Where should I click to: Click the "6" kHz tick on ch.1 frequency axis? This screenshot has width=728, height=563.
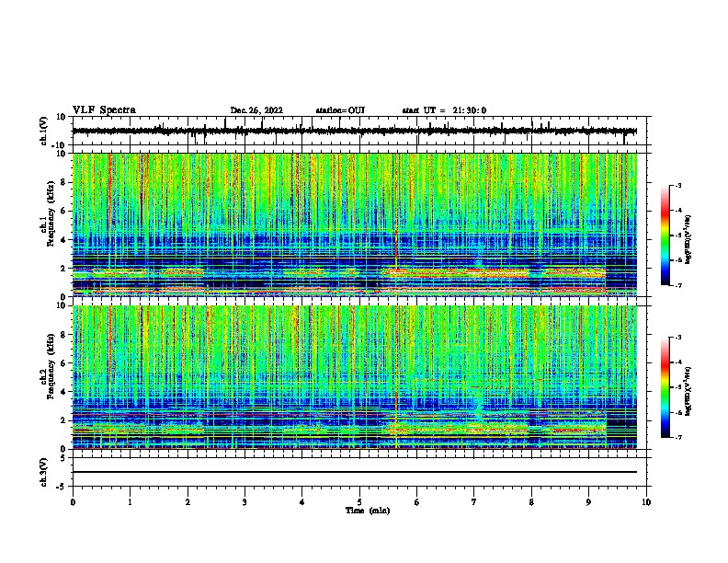tap(64, 211)
